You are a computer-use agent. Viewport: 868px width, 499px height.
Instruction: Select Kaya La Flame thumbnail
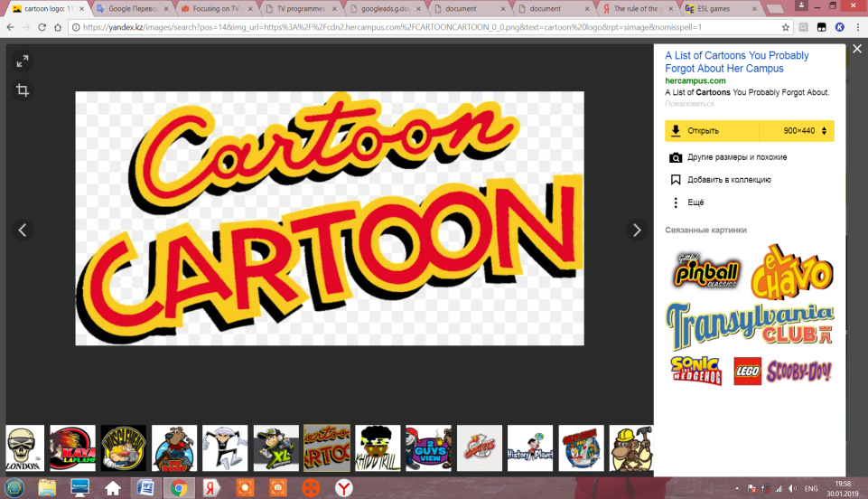pos(72,448)
